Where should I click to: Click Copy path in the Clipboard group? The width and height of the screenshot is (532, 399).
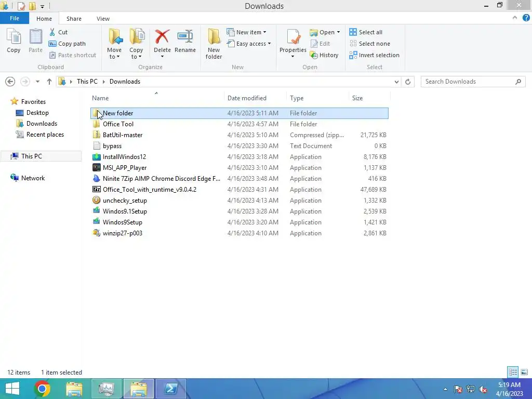(67, 44)
